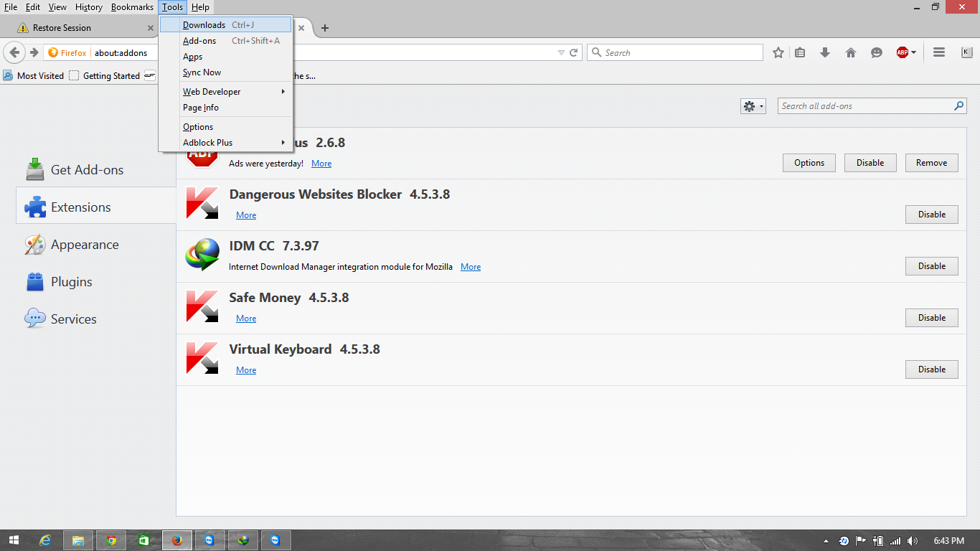The width and height of the screenshot is (980, 551).
Task: Open the URL bar history dropdown arrow
Action: (x=561, y=52)
